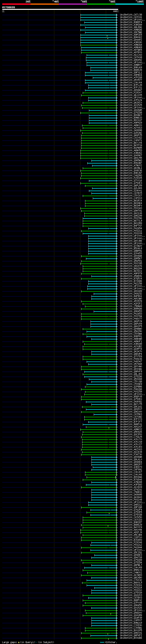Select the UniRef100_Q96452 label
Screen dimensions: 146x644
(x=131, y=60)
